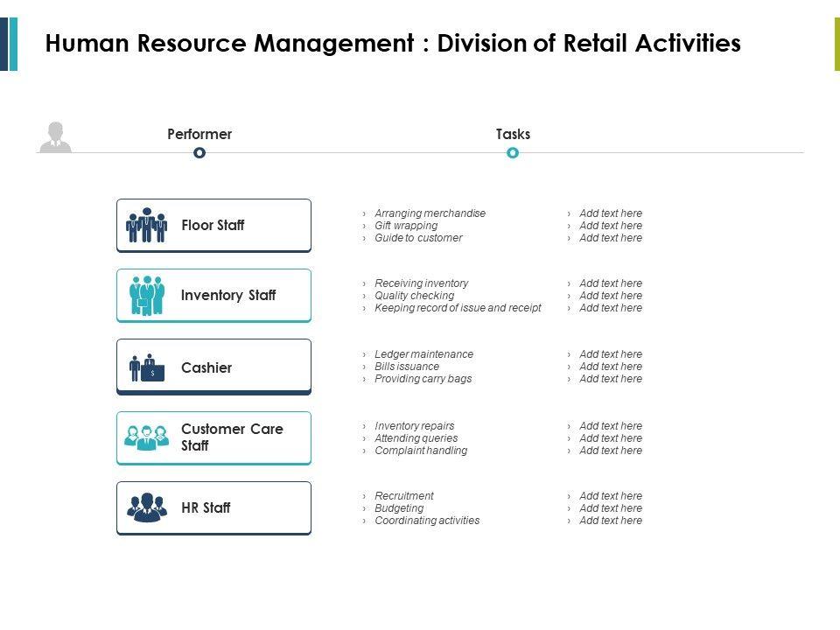Select the HR Staff card
This screenshot has width=840, height=630.
(213, 508)
